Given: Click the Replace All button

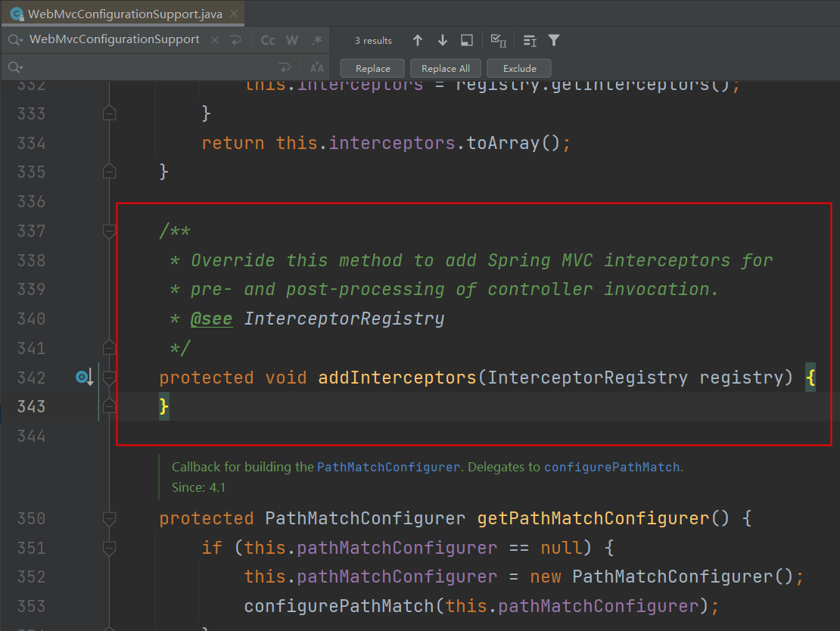Looking at the screenshot, I should (446, 69).
